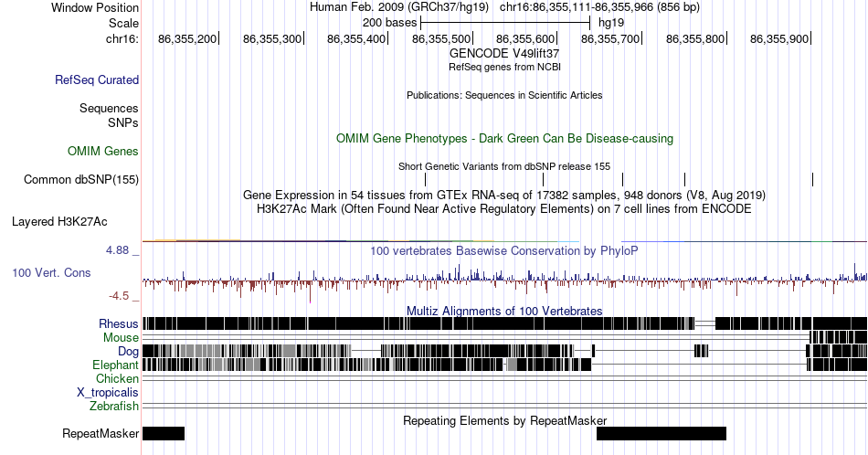Click the Sequences track label
Image resolution: width=868 pixels, height=455 pixels.
coord(109,108)
